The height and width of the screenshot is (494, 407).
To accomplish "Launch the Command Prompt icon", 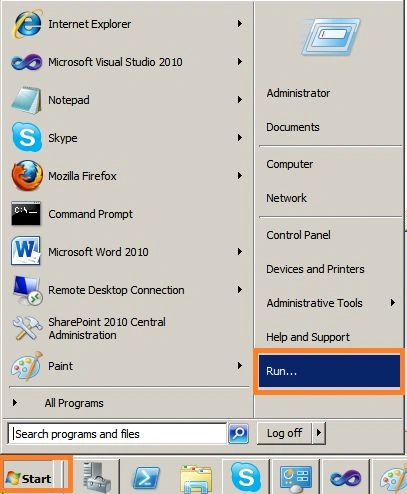I will point(26,213).
